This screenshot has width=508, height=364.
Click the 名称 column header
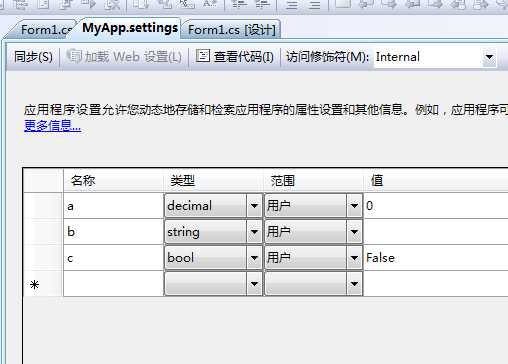(x=113, y=181)
